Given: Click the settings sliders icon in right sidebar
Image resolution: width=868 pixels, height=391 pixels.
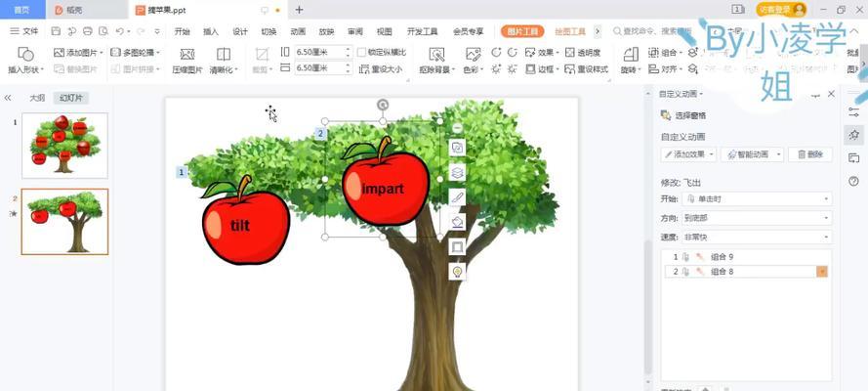Looking at the screenshot, I should 853,111.
